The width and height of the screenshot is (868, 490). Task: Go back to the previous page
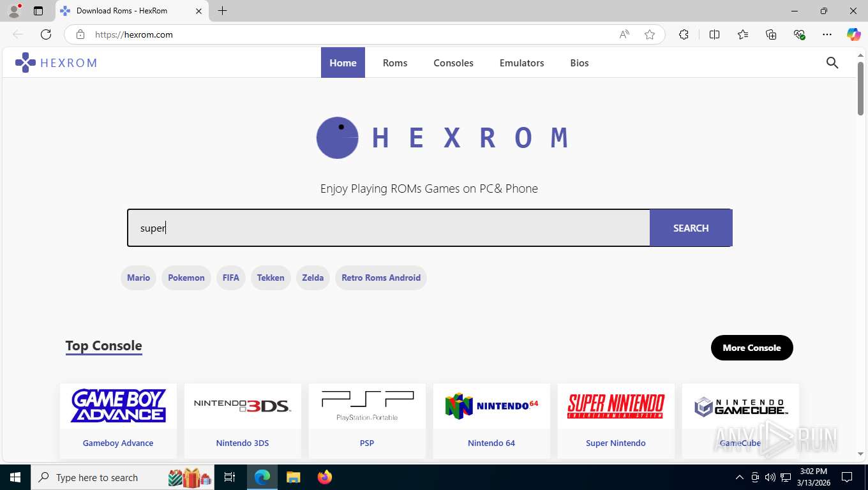[x=18, y=34]
